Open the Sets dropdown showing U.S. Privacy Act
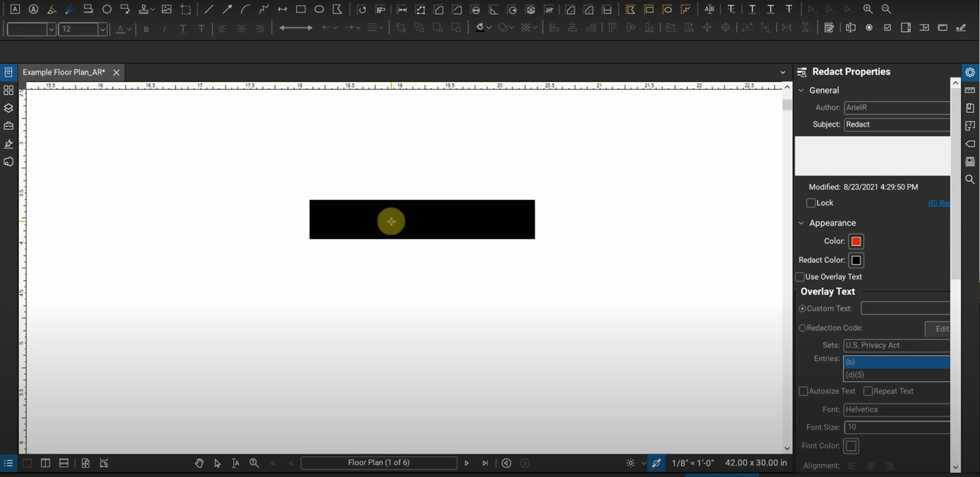980x477 pixels. point(897,345)
